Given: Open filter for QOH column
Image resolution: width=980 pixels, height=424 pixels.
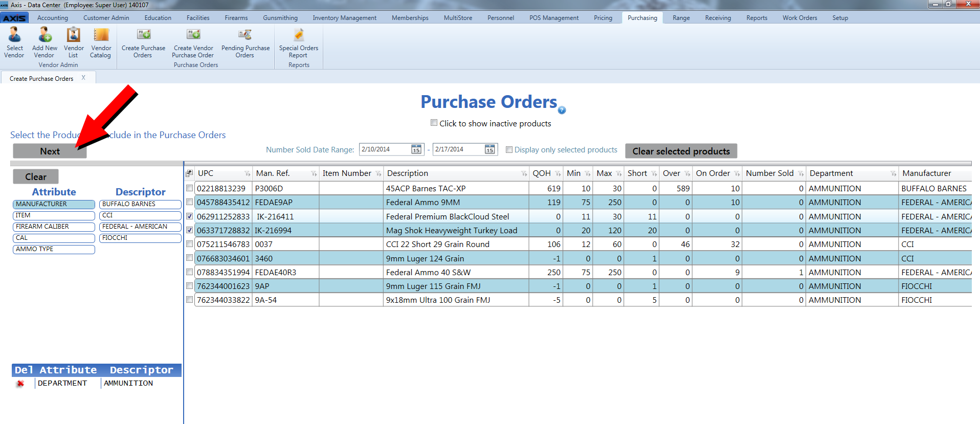Looking at the screenshot, I should (558, 174).
